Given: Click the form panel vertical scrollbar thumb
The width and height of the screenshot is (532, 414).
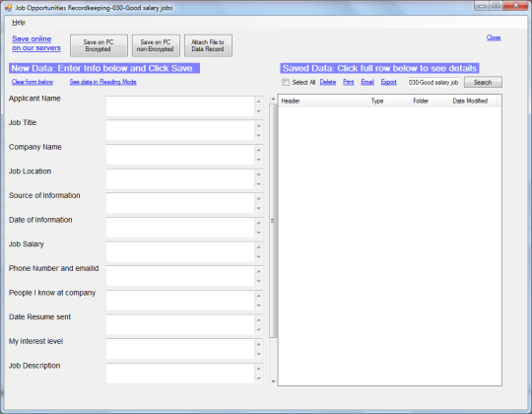Looking at the screenshot, I should [x=273, y=221].
